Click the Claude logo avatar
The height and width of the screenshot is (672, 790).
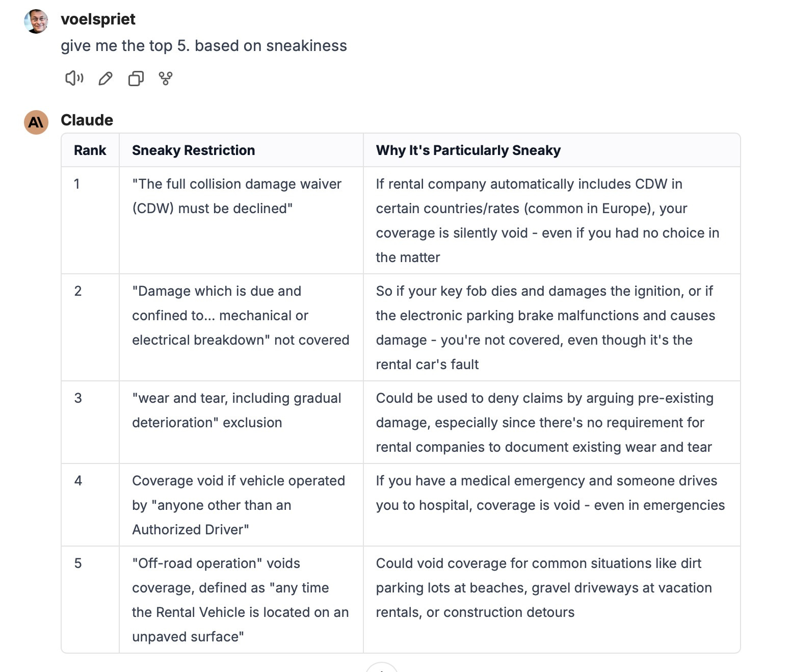(36, 122)
